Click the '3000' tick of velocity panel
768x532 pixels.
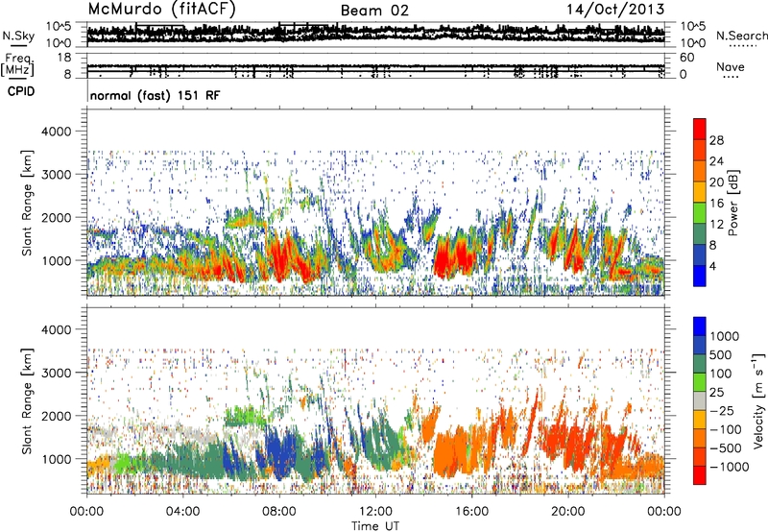click(57, 373)
